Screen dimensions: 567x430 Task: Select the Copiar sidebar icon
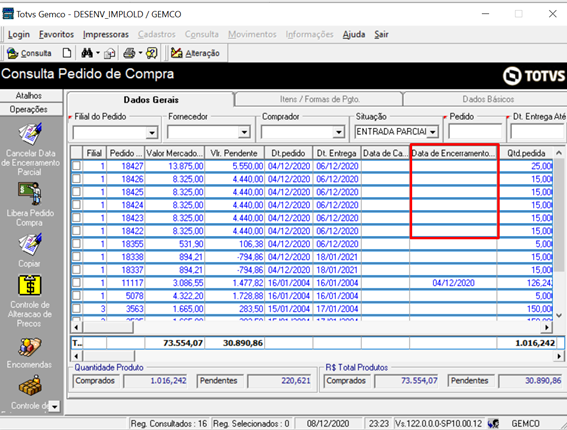30,244
